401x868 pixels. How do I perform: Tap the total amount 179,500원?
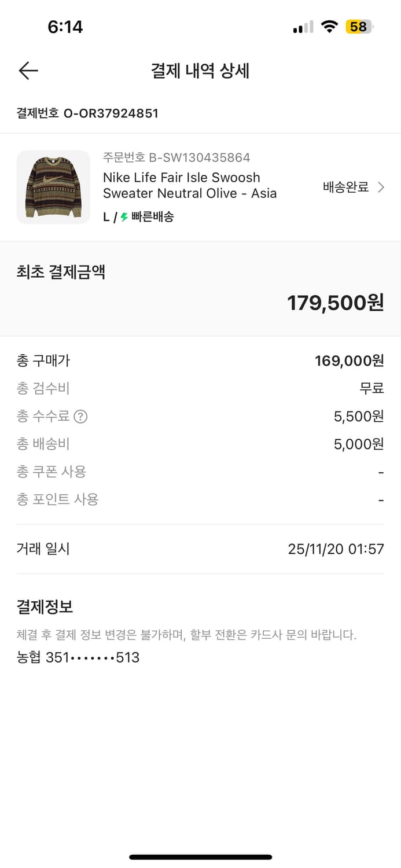(x=336, y=302)
